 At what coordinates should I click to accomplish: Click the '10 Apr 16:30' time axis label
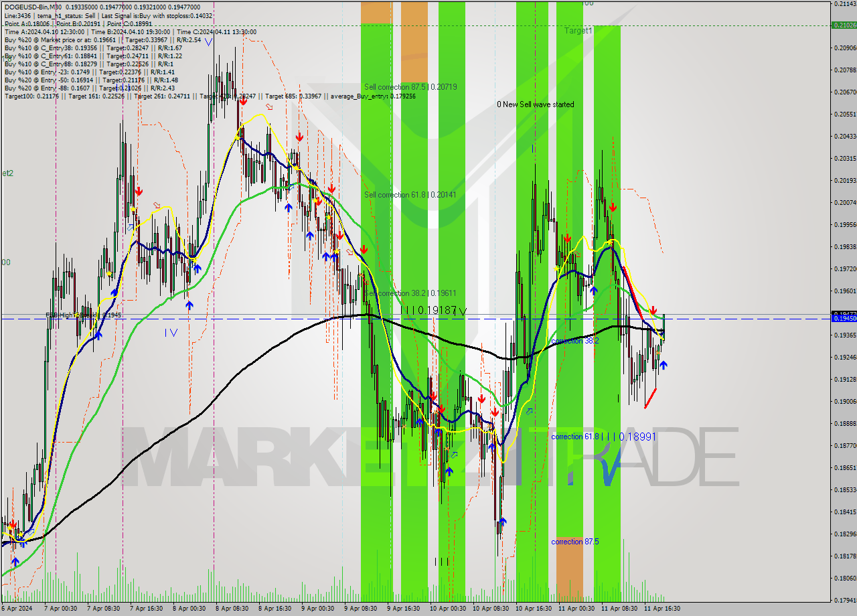(x=533, y=609)
